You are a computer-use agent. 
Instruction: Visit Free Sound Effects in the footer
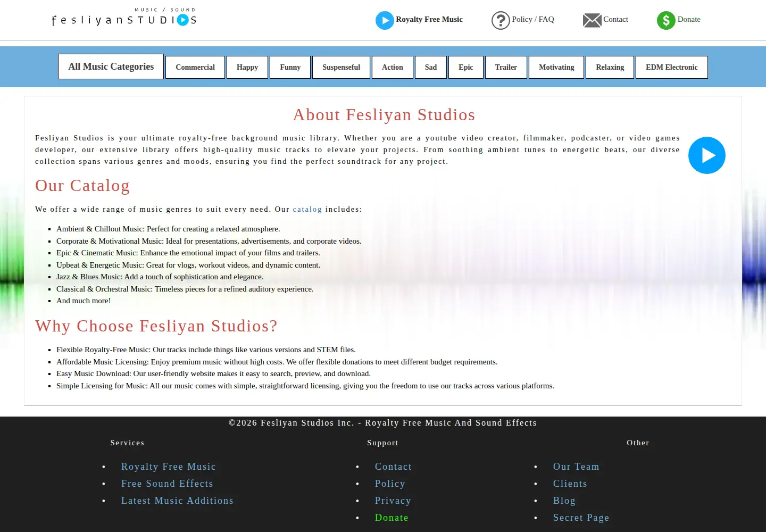167,484
